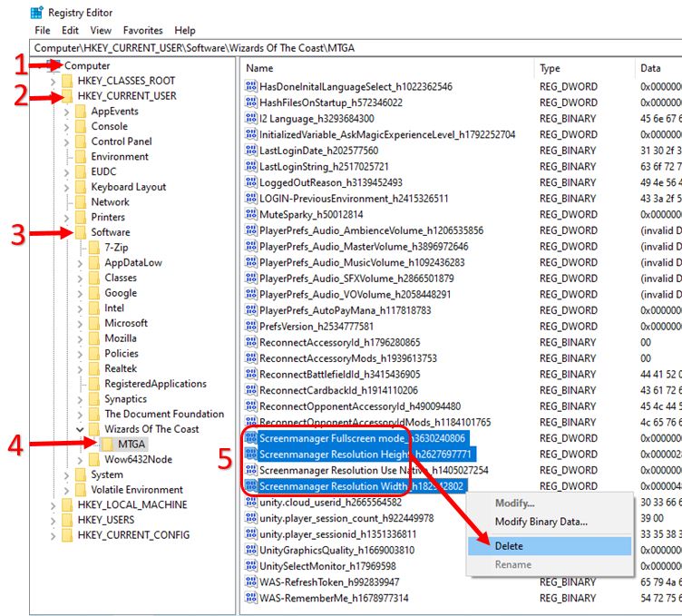
Task: Select the UnitySelectMonitor value name
Action: [327, 566]
